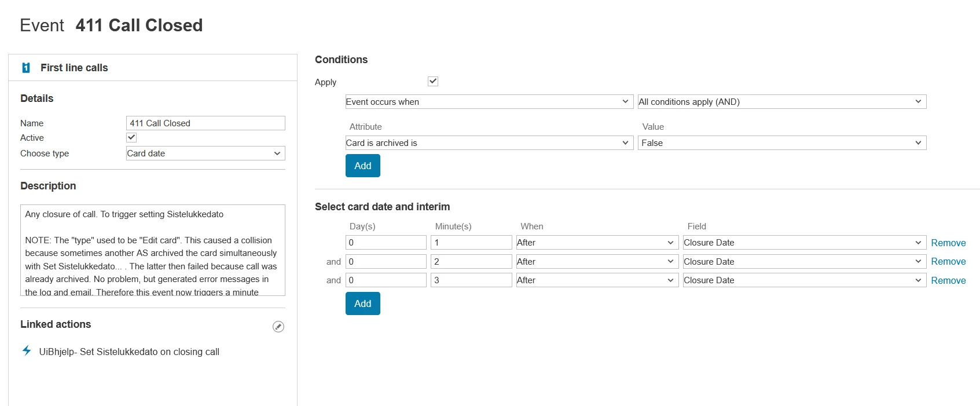Open the Choose type dropdown

(x=205, y=153)
